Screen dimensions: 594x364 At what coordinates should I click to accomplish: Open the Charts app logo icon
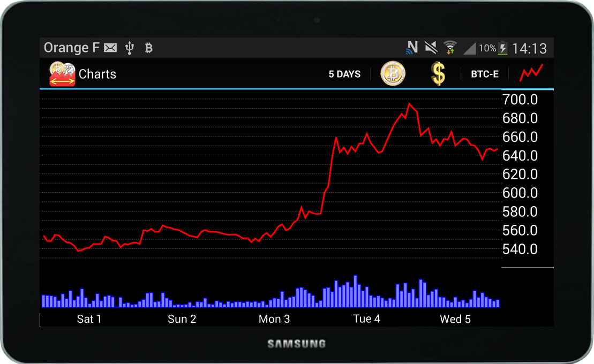tap(62, 74)
